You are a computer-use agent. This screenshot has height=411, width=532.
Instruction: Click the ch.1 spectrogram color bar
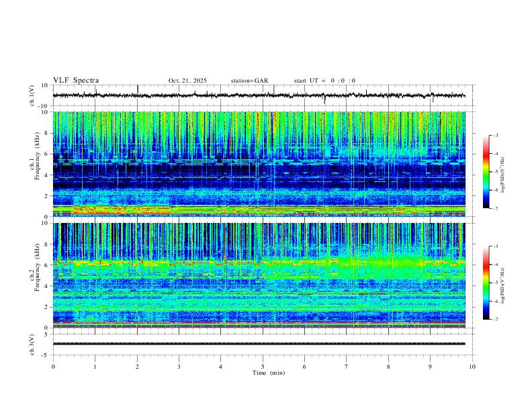click(x=486, y=172)
